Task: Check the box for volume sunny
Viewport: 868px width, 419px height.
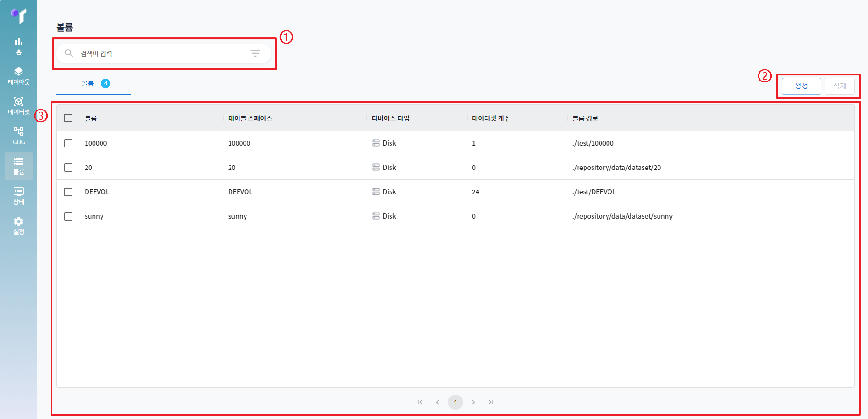Action: click(68, 216)
